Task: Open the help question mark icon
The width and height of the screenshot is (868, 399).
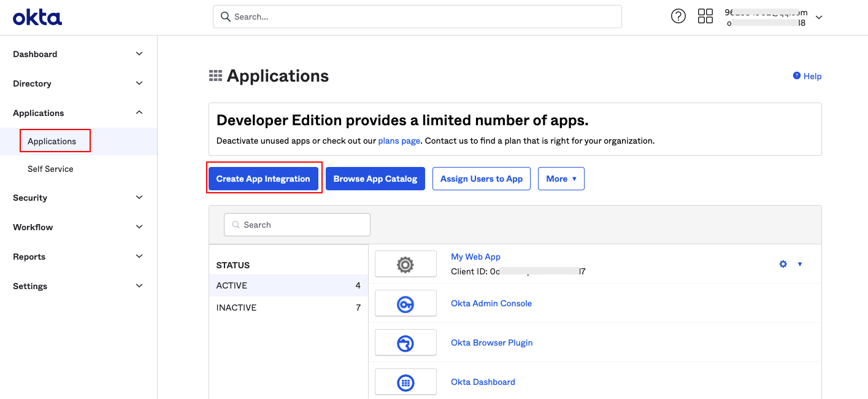Action: point(678,17)
